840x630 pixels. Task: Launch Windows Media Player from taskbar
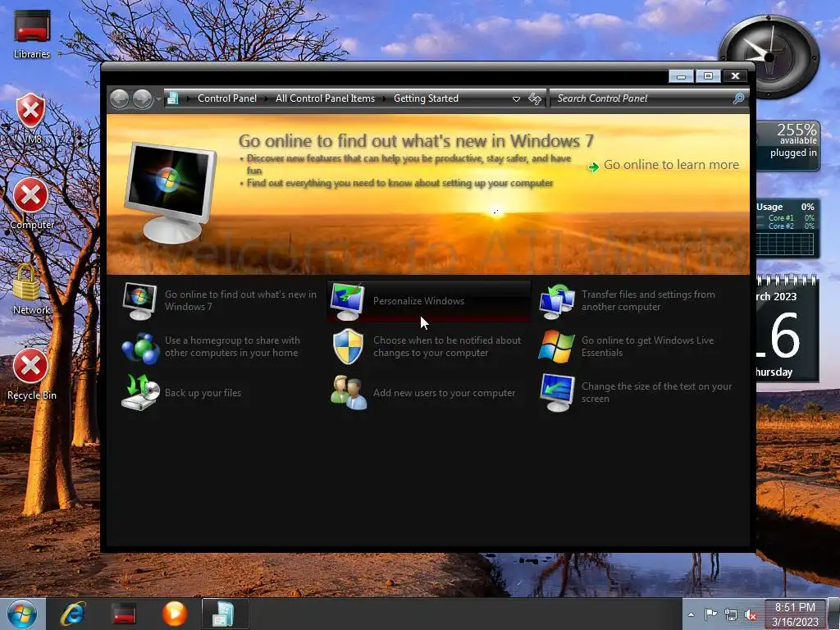[x=175, y=614]
